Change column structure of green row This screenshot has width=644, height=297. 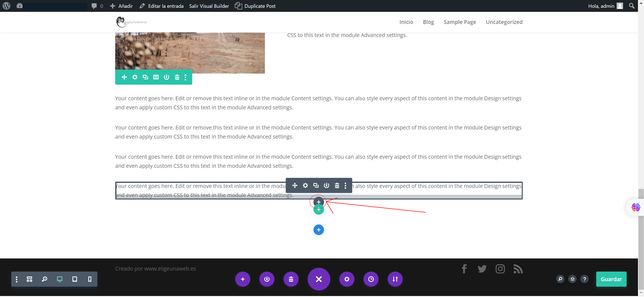(156, 77)
